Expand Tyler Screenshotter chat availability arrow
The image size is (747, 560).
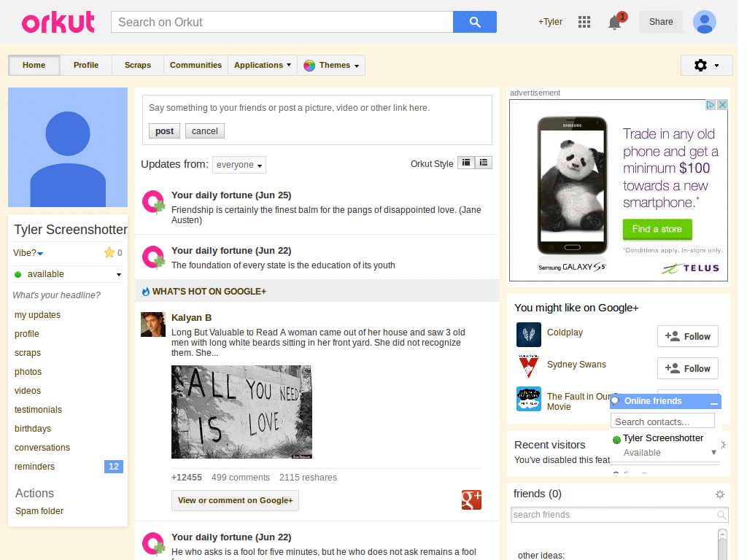pyautogui.click(x=713, y=452)
